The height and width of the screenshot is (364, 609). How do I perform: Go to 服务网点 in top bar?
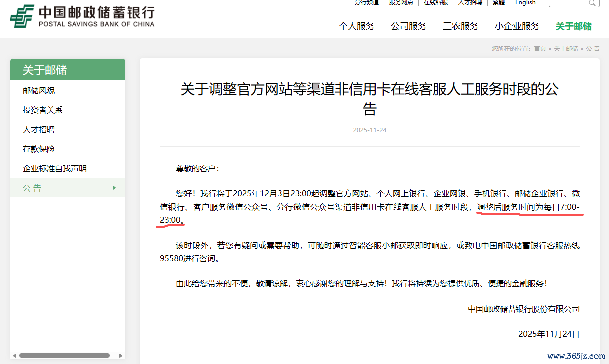401,2
